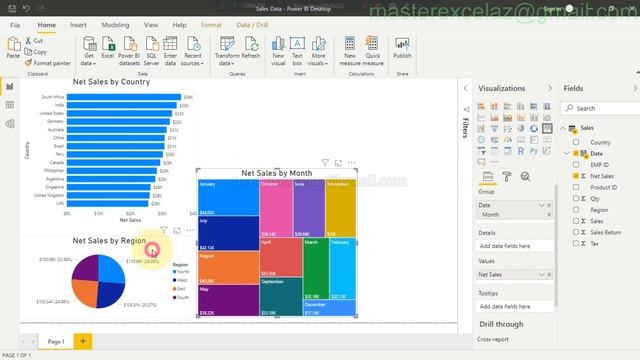Select the Donut chart visual icon
This screenshot has height=360, width=640.
[x=533, y=129]
